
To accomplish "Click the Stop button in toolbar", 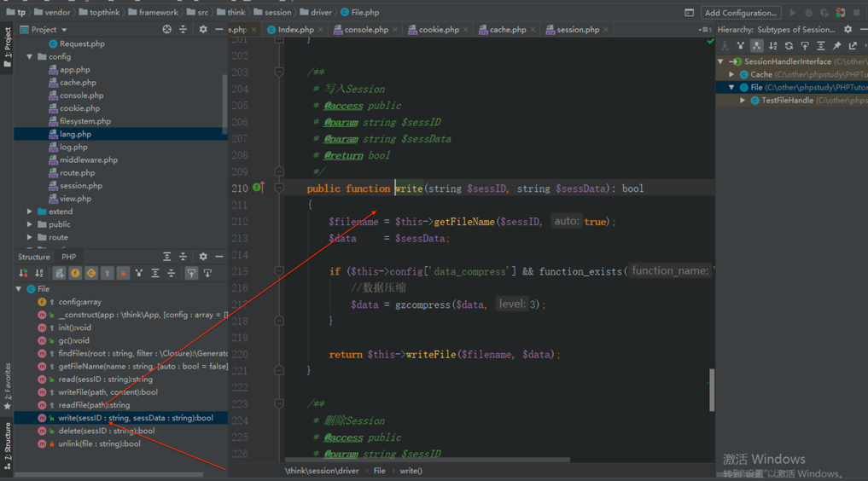I will pyautogui.click(x=857, y=12).
